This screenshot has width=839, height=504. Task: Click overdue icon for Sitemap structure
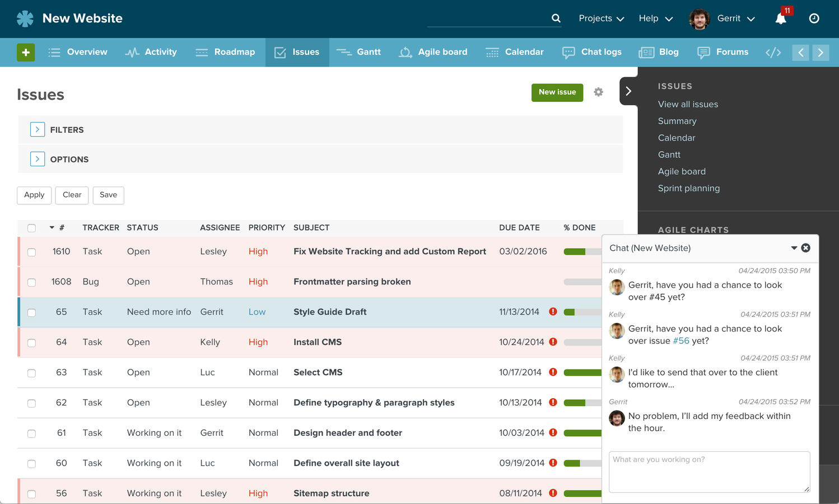coord(553,493)
